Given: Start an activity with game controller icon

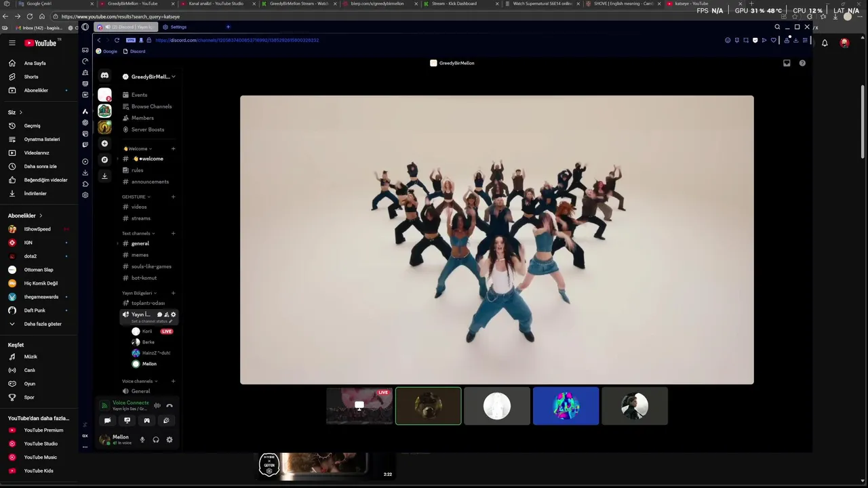Looking at the screenshot, I should [x=146, y=421].
